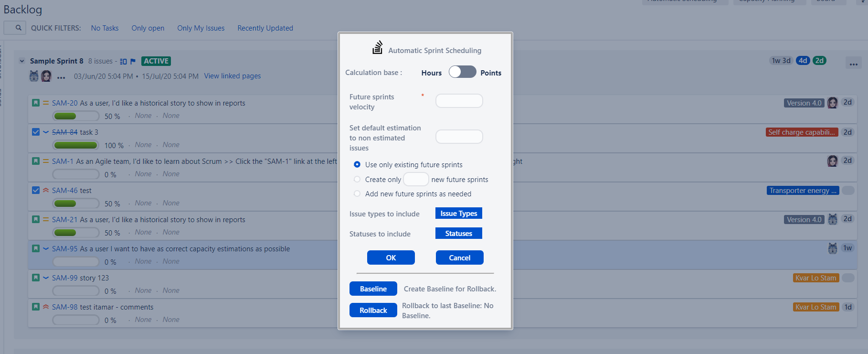Click the high priority icon on SAM-46

(x=46, y=190)
